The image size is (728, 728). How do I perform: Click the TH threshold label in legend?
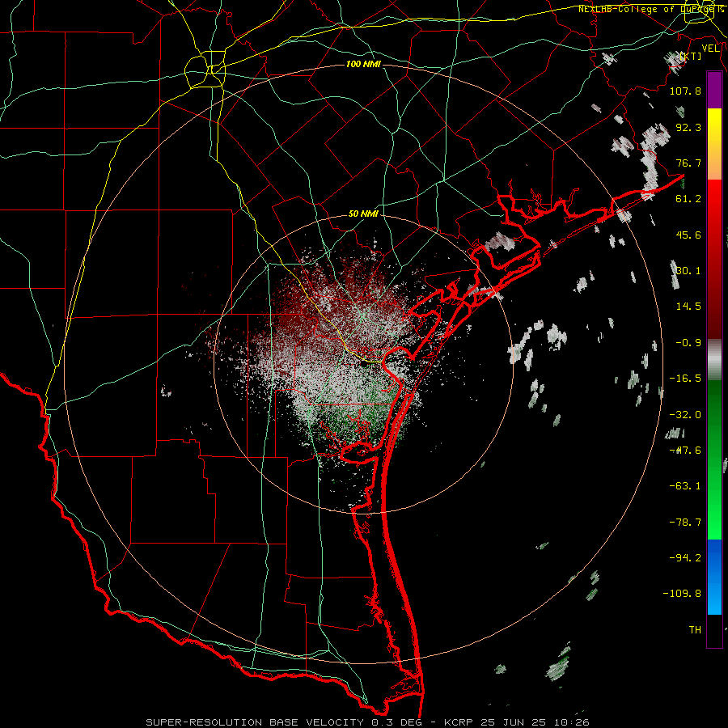pyautogui.click(x=695, y=630)
